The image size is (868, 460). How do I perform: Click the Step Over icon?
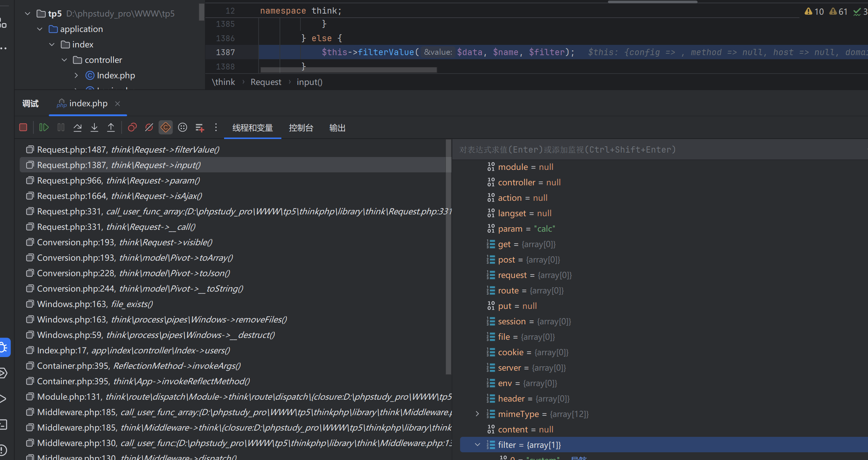point(78,128)
